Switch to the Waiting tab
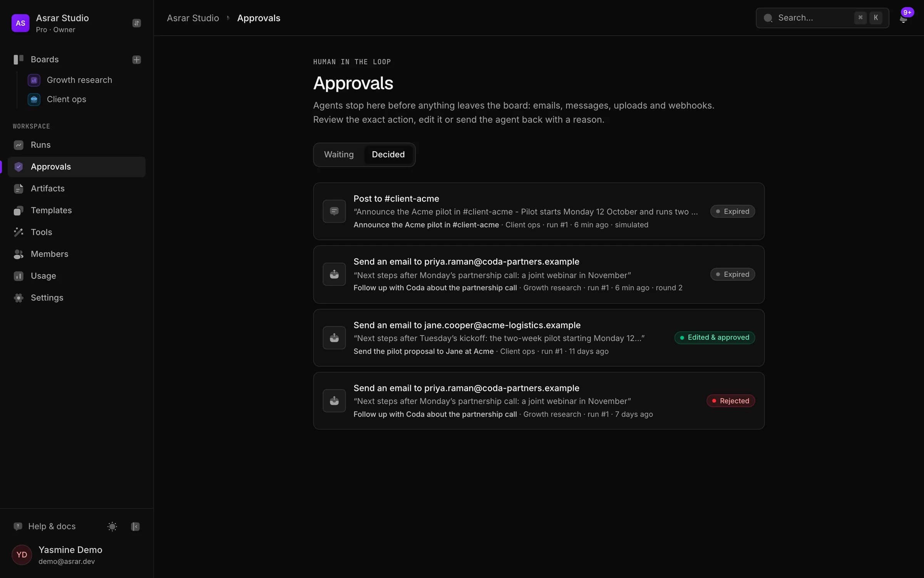This screenshot has height=578, width=924. [x=339, y=155]
